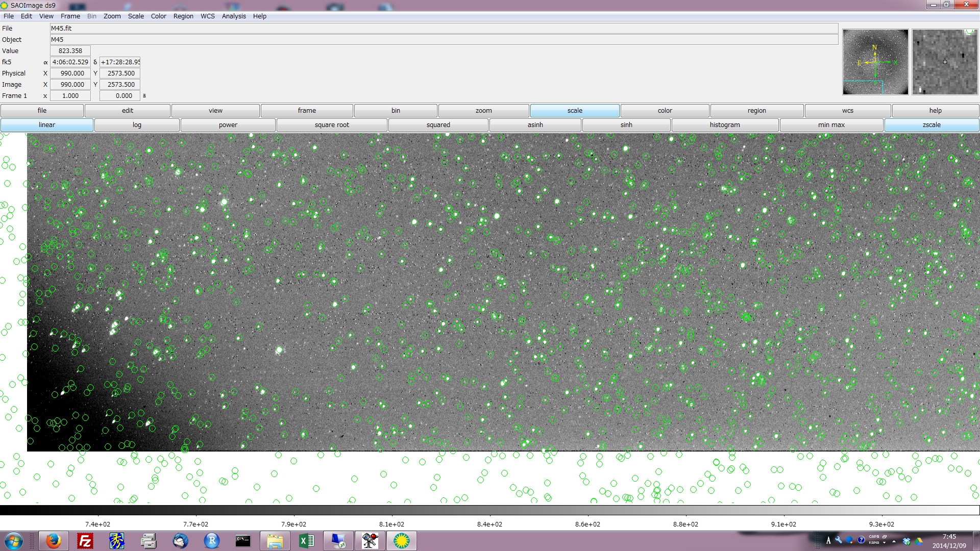Click the R application taskbar icon
This screenshot has height=551, width=980.
click(x=211, y=541)
